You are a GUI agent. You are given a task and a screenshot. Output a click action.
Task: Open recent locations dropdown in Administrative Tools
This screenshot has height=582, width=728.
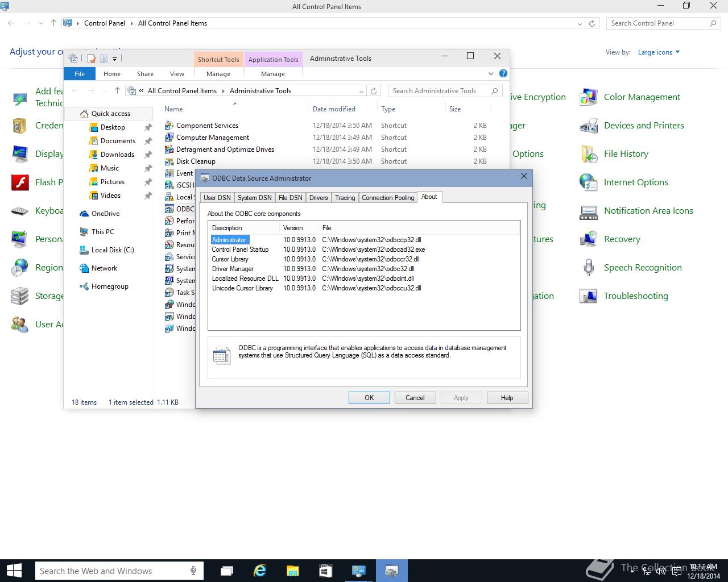104,91
